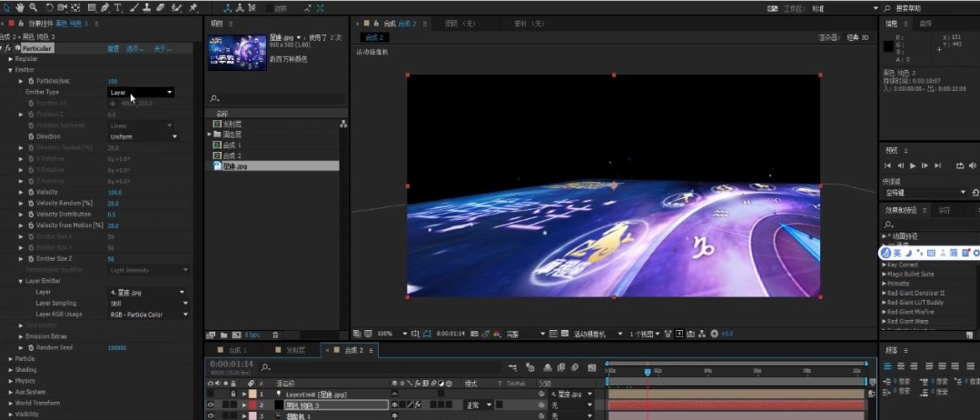The width and height of the screenshot is (980, 420).
Task: Click the layer 1 label color swatch
Action: (252, 394)
